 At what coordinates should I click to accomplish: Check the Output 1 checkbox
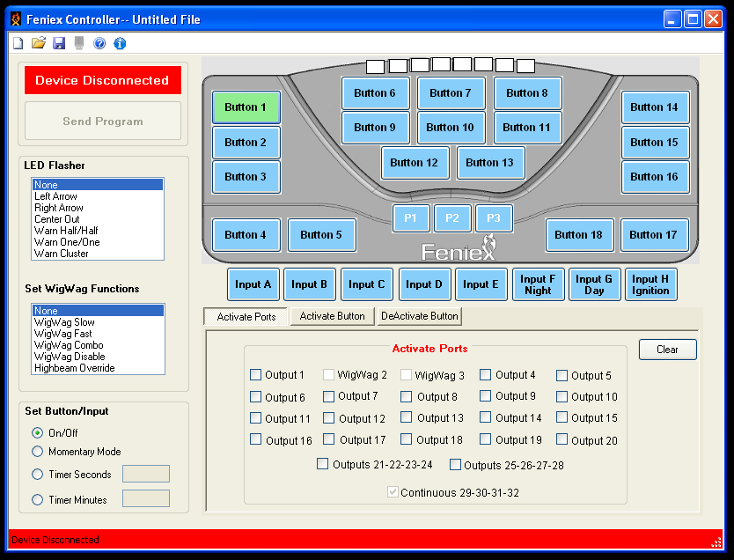point(255,374)
